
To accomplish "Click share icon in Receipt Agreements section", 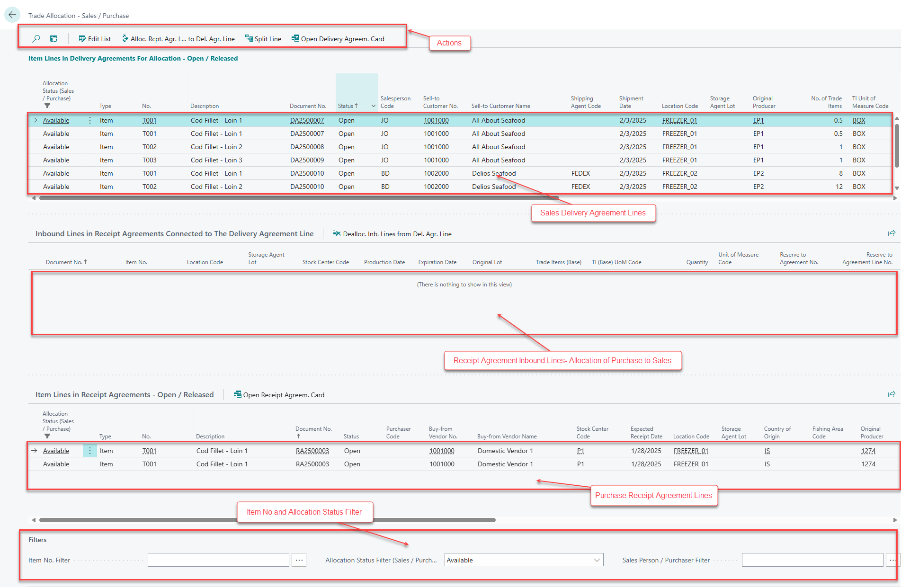I will [x=892, y=394].
